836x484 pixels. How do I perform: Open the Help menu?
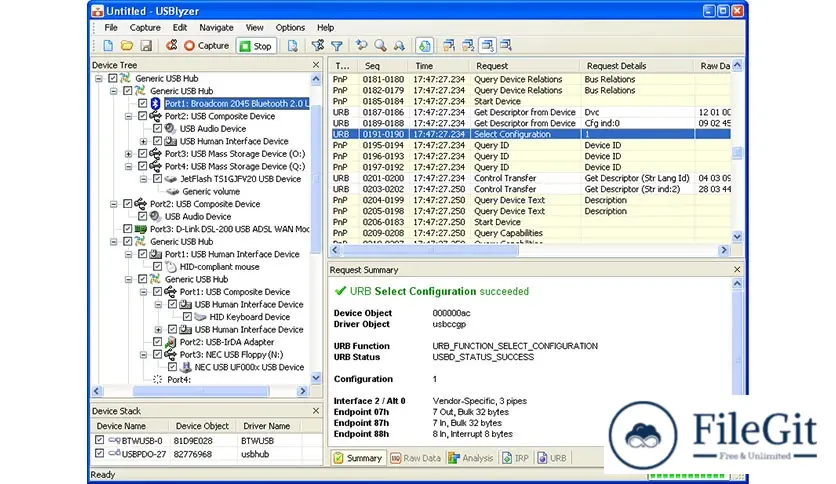pos(325,28)
